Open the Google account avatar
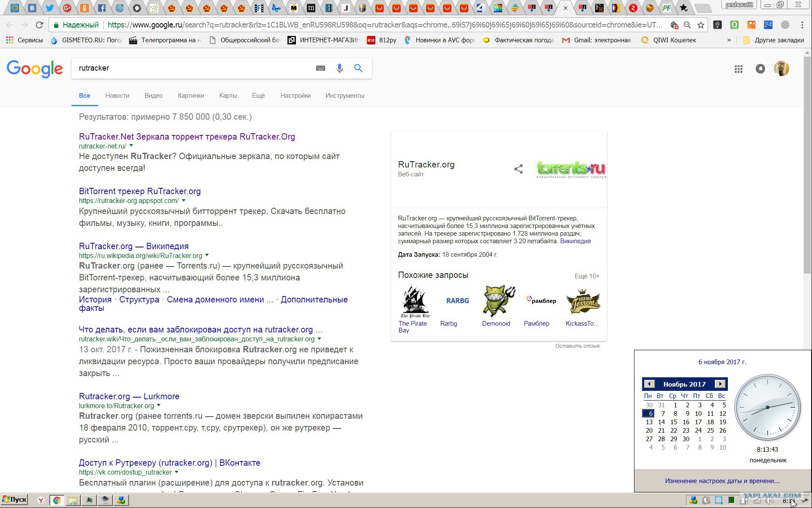This screenshot has width=812, height=508. [x=782, y=69]
